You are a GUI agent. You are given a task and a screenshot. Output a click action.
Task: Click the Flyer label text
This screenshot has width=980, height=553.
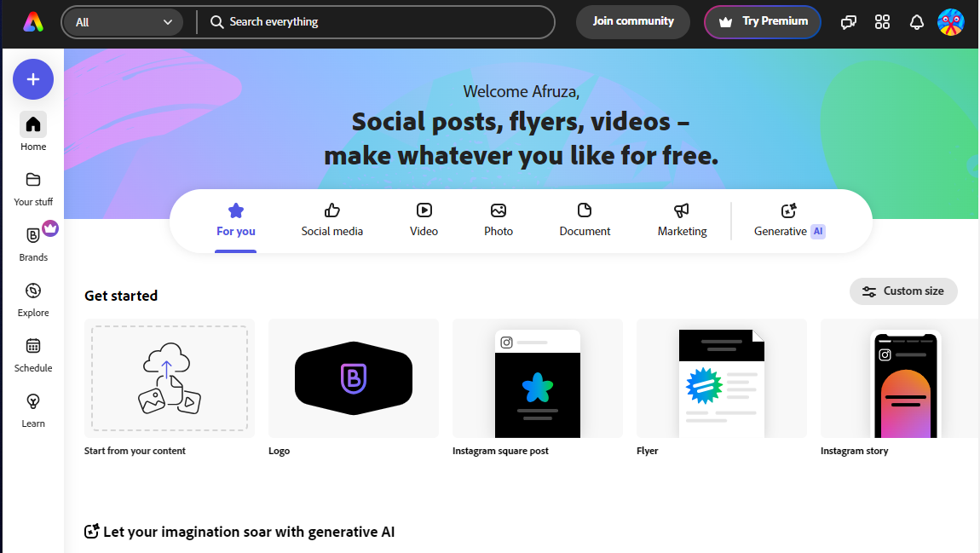point(647,451)
